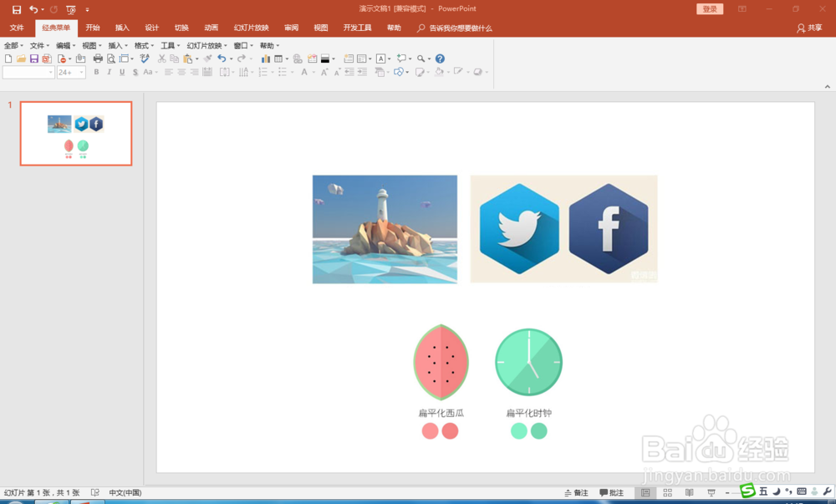The height and width of the screenshot is (504, 836).
Task: Select slide 1 thumbnail in the panel
Action: tap(76, 133)
